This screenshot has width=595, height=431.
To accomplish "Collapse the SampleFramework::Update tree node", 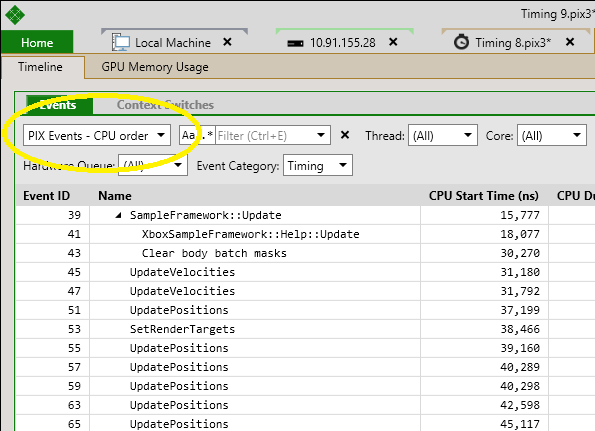I will click(118, 216).
